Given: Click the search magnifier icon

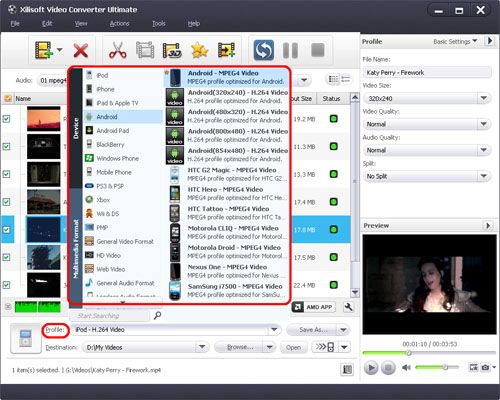Looking at the screenshot, I should pyautogui.click(x=157, y=315).
